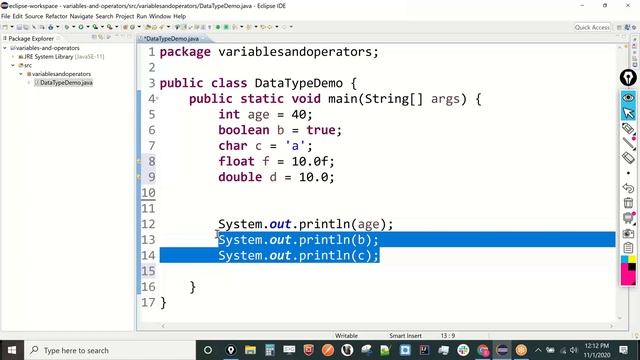Viewport: 640px width, 360px height.
Task: Collapse the src folder node
Action: pyautogui.click(x=13, y=65)
